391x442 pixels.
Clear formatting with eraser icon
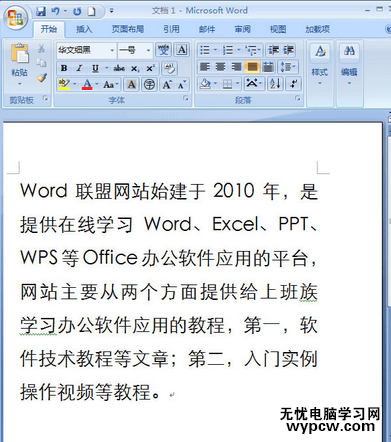(x=169, y=69)
